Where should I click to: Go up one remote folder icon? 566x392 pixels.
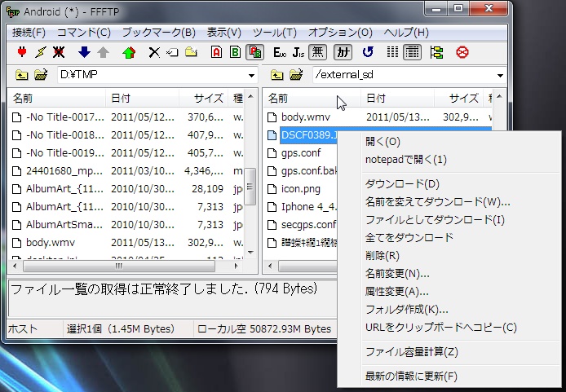tap(276, 75)
